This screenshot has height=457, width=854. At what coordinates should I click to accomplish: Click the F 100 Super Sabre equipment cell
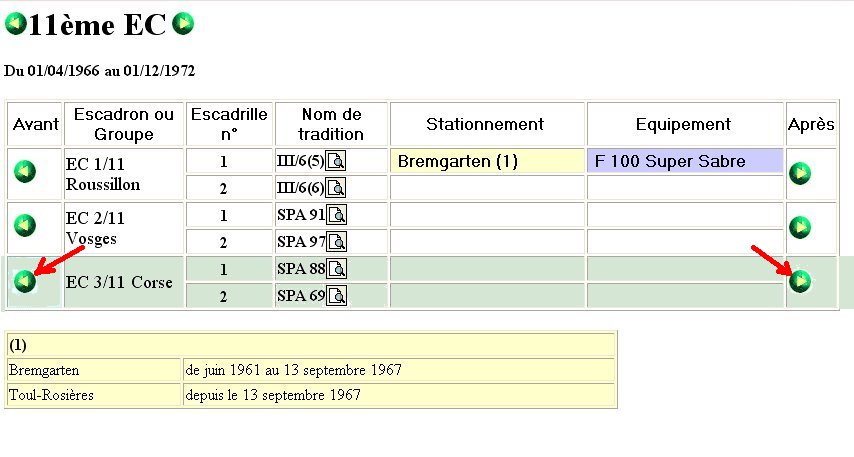tap(685, 161)
